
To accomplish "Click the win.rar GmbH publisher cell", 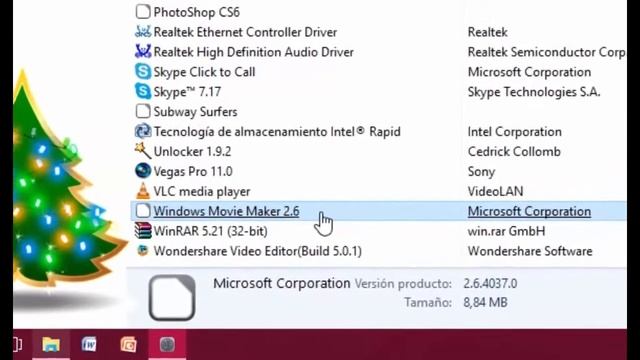I will pyautogui.click(x=507, y=231).
